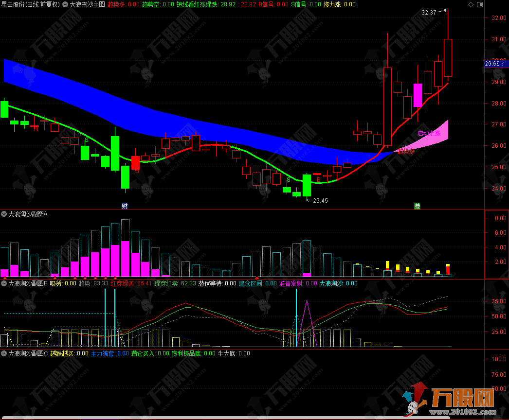Click the 主力被套: 0.00 readout

click(x=109, y=353)
